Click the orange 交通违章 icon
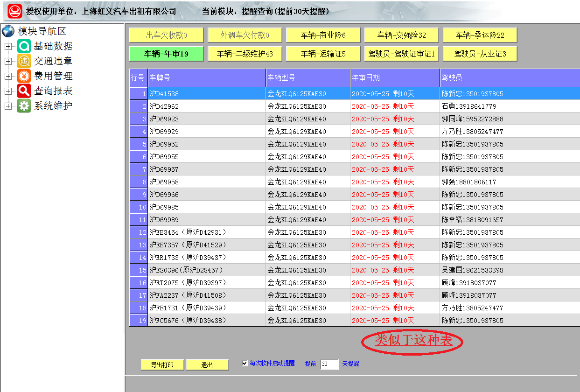The width and height of the screenshot is (580, 392). tap(24, 61)
